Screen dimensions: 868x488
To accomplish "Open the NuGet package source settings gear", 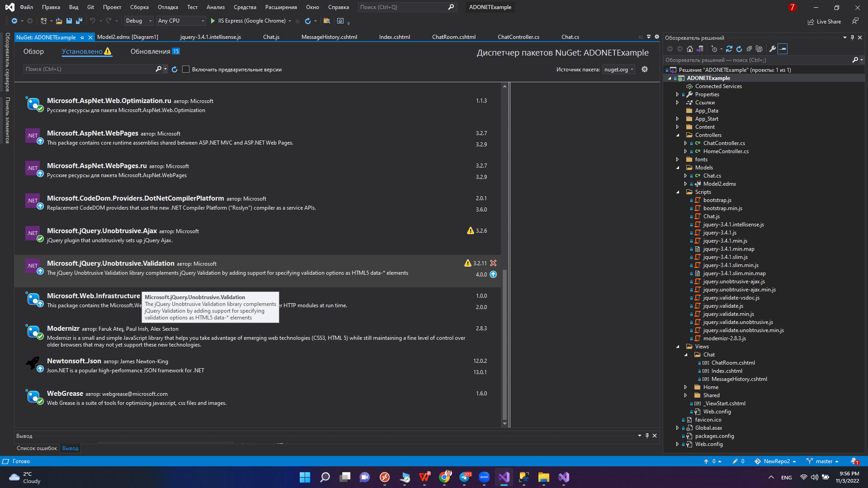I will point(645,69).
